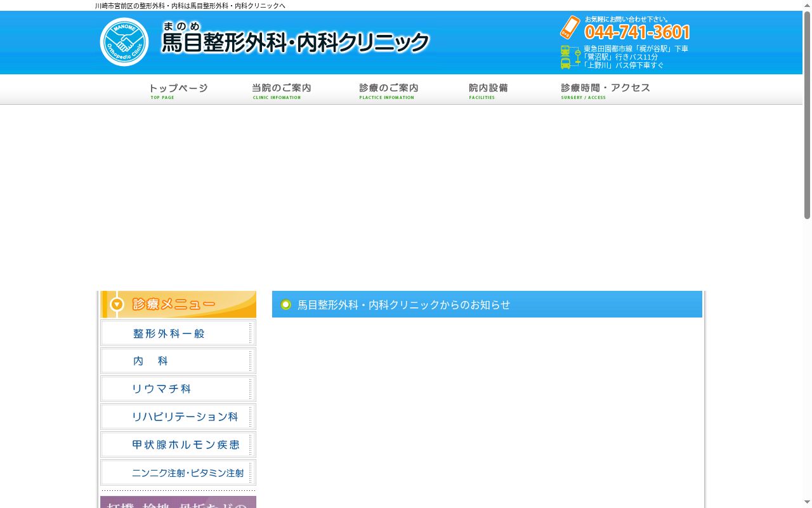Image resolution: width=812 pixels, height=508 pixels.
Task: Select リハビリテーション科 in the sidebar menu
Action: pos(178,417)
